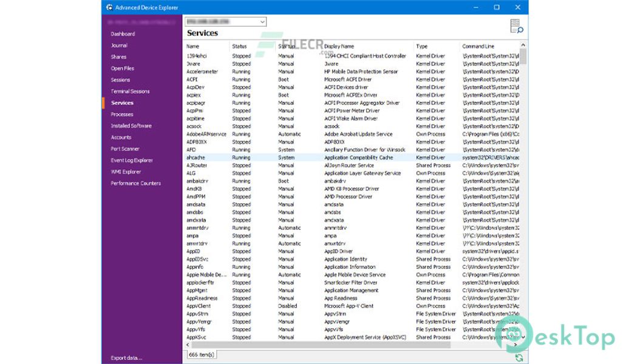Open Installed Software in sidebar
Screen dimensions: 629x364
click(x=131, y=126)
